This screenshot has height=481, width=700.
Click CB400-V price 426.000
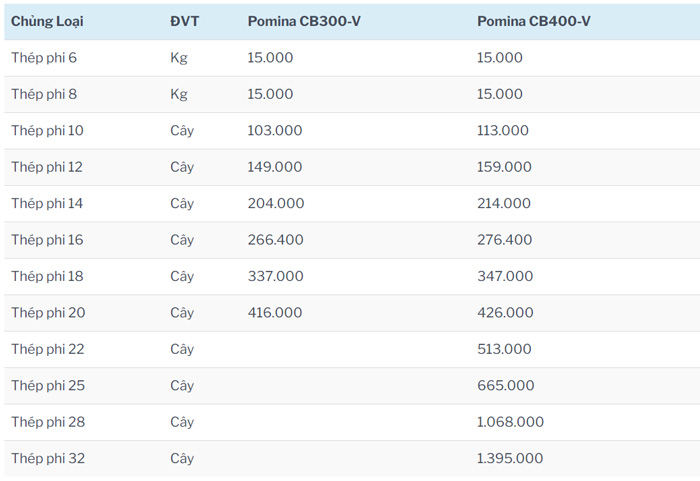click(505, 313)
